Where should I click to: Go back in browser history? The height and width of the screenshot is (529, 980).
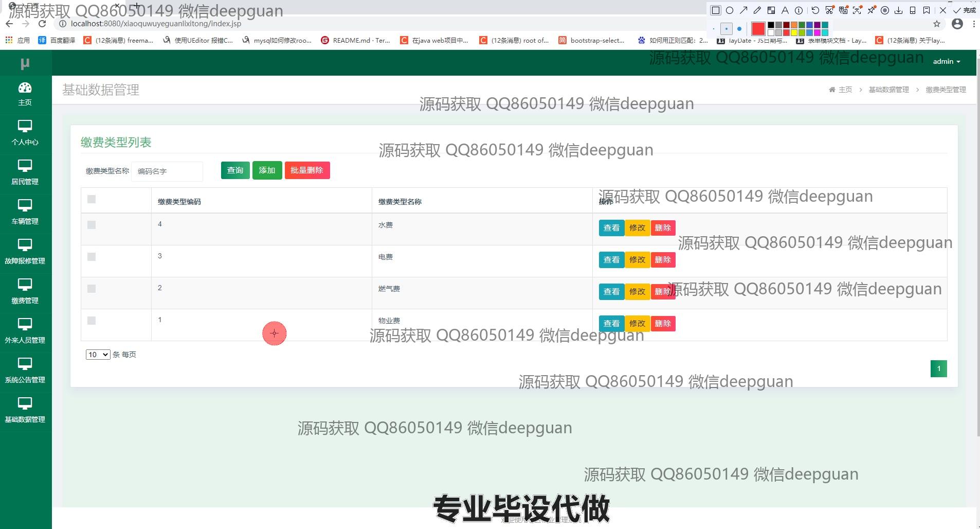tap(9, 24)
